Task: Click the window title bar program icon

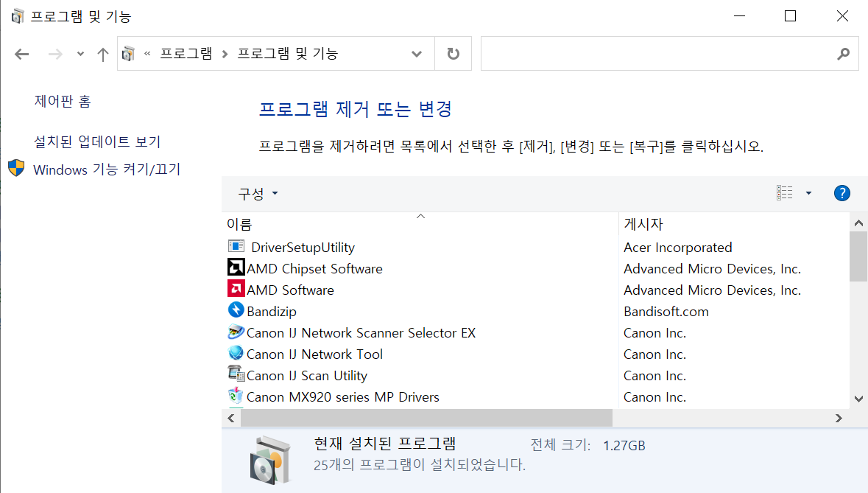Action: tap(18, 16)
